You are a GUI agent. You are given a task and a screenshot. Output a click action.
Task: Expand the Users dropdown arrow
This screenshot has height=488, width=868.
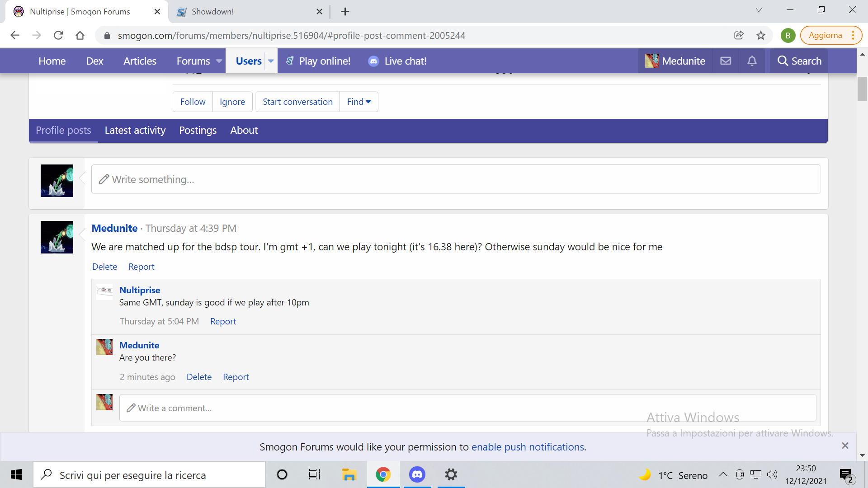[x=271, y=61]
